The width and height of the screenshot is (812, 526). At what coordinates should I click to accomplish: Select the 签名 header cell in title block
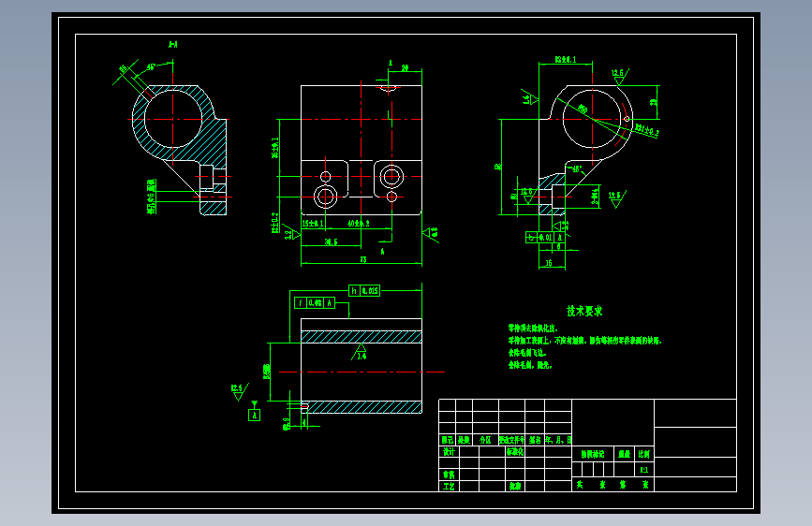click(535, 440)
